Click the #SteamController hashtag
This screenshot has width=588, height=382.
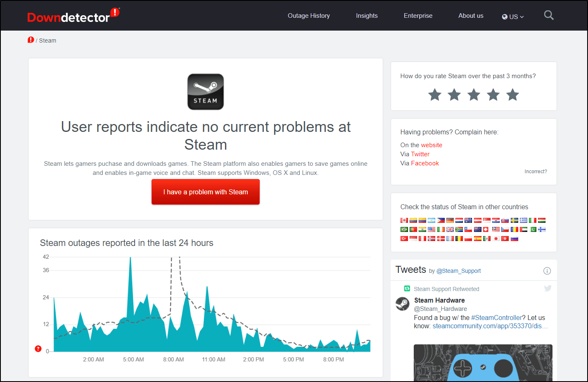tap(497, 318)
